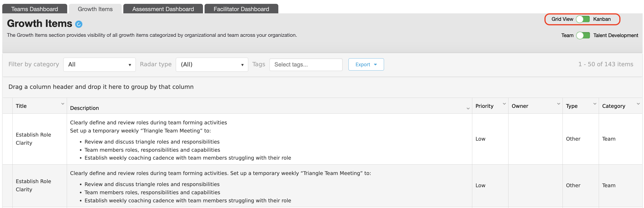The width and height of the screenshot is (644, 208).
Task: Open the Facilitator Dashboard tab
Action: [241, 9]
